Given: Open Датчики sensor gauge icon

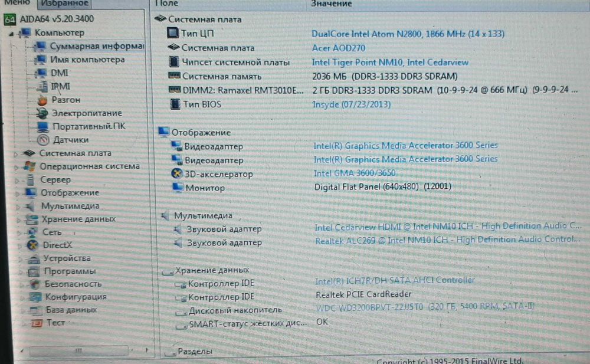Looking at the screenshot, I should (43, 140).
